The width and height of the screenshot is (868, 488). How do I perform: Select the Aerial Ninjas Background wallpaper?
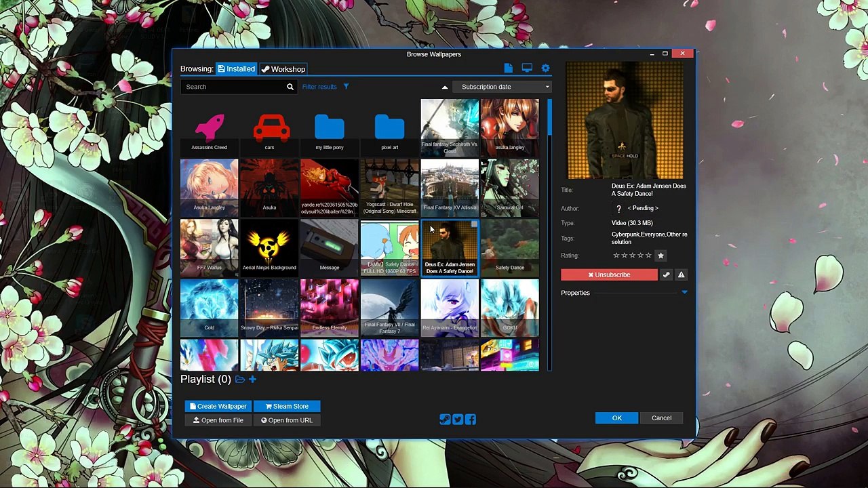coord(269,248)
